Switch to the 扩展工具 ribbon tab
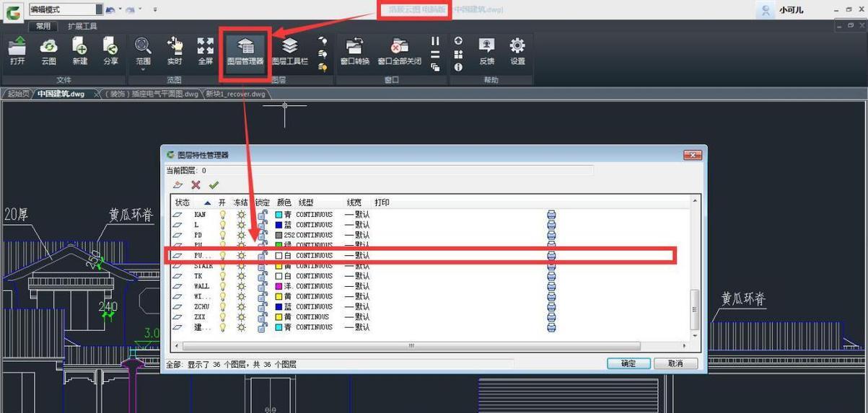This screenshot has height=413, width=868. tap(83, 26)
